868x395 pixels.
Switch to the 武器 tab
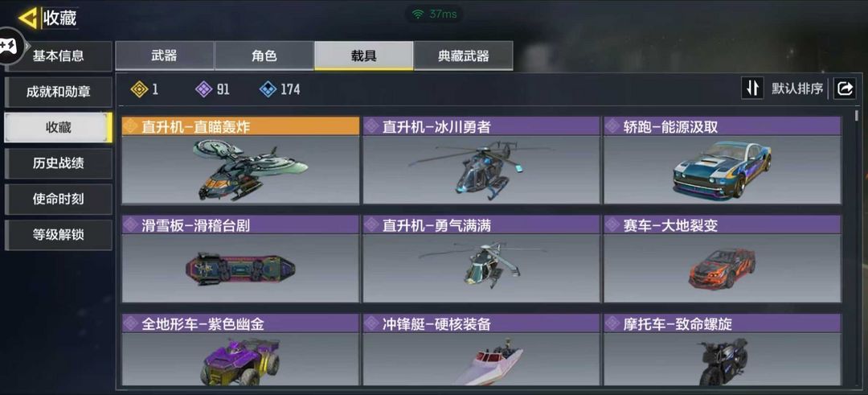165,56
